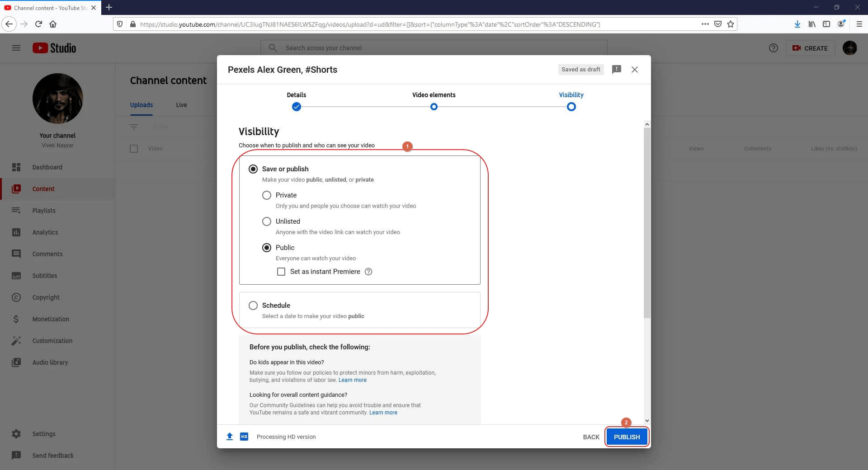Image resolution: width=868 pixels, height=470 pixels.
Task: Click the blue PUBLISH button
Action: 627,437
